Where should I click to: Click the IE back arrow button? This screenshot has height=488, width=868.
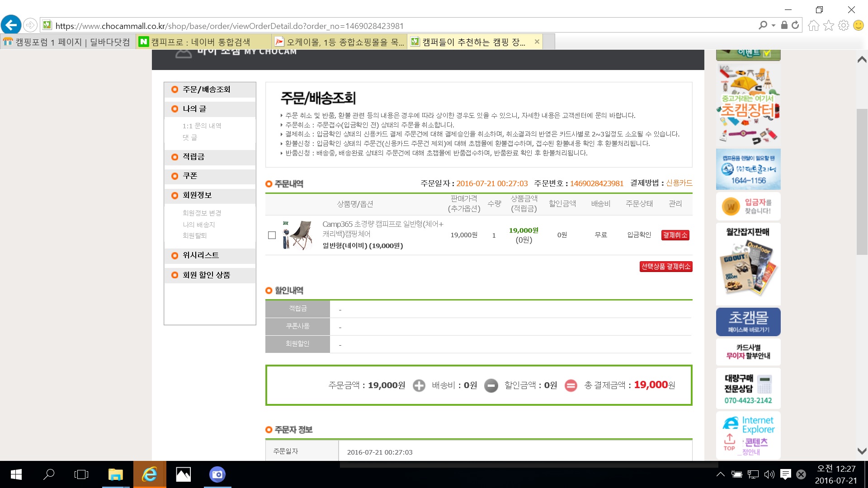tap(11, 25)
